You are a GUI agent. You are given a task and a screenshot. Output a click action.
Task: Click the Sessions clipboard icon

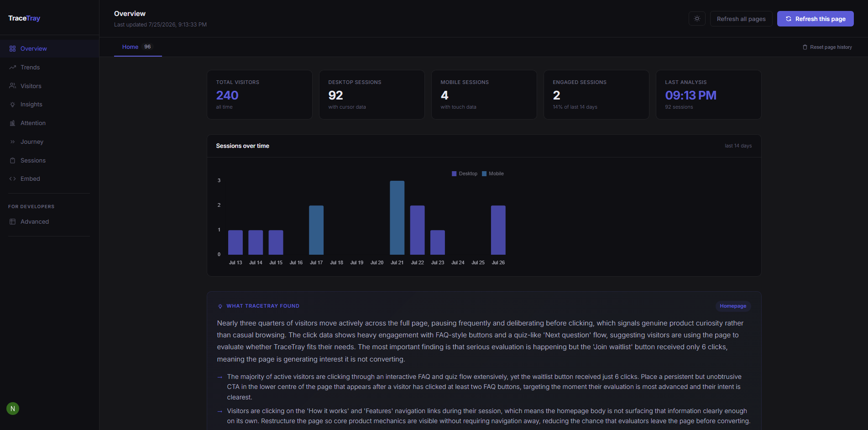tap(12, 161)
